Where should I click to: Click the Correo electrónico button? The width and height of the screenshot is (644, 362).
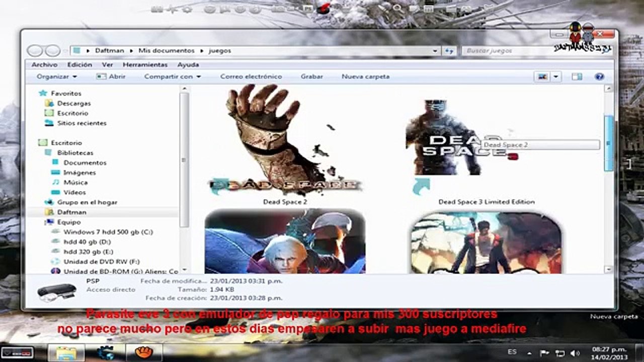click(x=251, y=77)
